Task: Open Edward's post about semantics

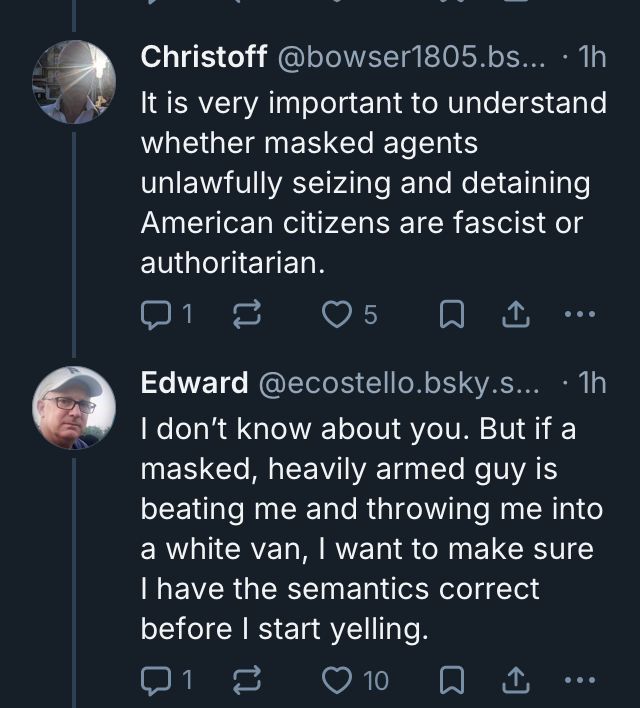Action: click(x=370, y=528)
